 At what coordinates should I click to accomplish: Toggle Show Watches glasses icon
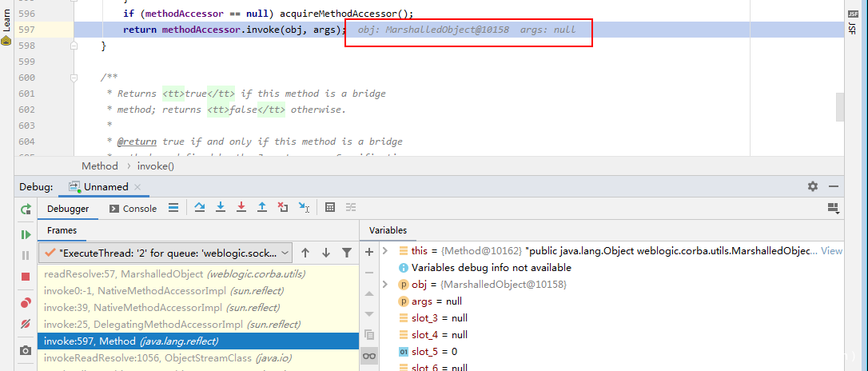click(x=368, y=356)
